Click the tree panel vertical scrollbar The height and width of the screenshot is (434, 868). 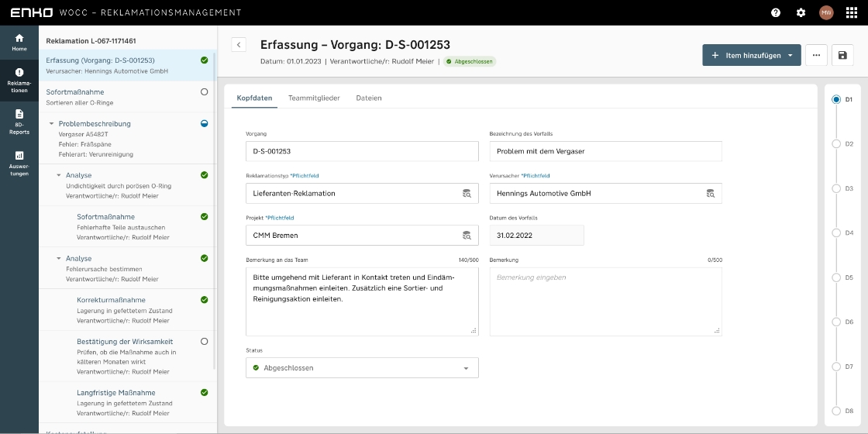pos(215,210)
